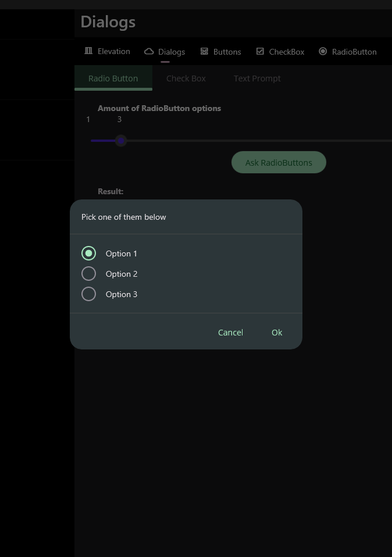Click the Elevation columns icon
The width and height of the screenshot is (392, 557).
[87, 51]
